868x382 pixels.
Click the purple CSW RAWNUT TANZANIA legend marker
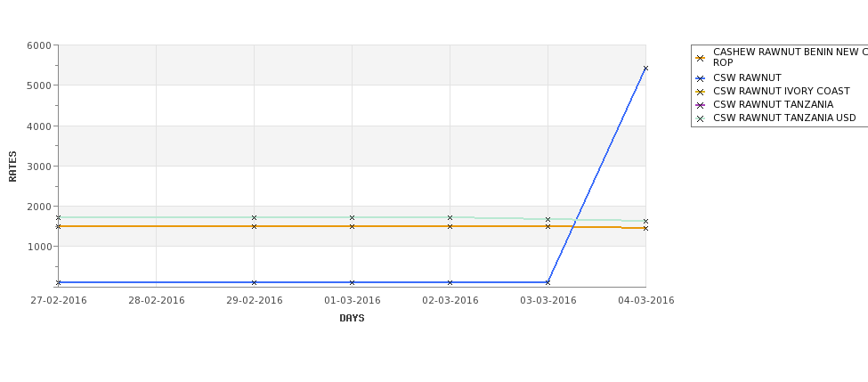pos(701,105)
